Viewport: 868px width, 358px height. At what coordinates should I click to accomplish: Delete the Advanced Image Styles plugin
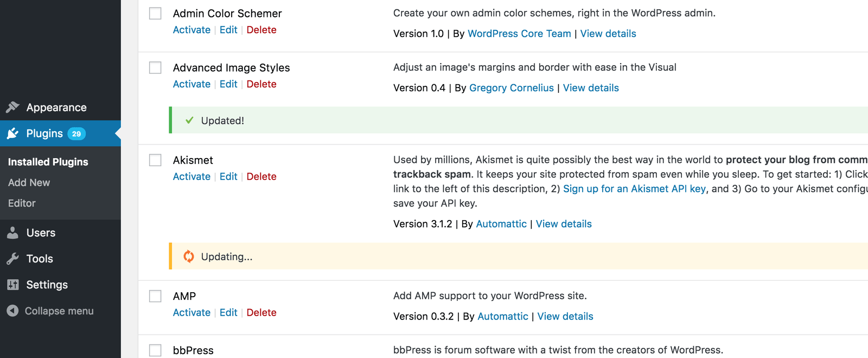pyautogui.click(x=261, y=84)
